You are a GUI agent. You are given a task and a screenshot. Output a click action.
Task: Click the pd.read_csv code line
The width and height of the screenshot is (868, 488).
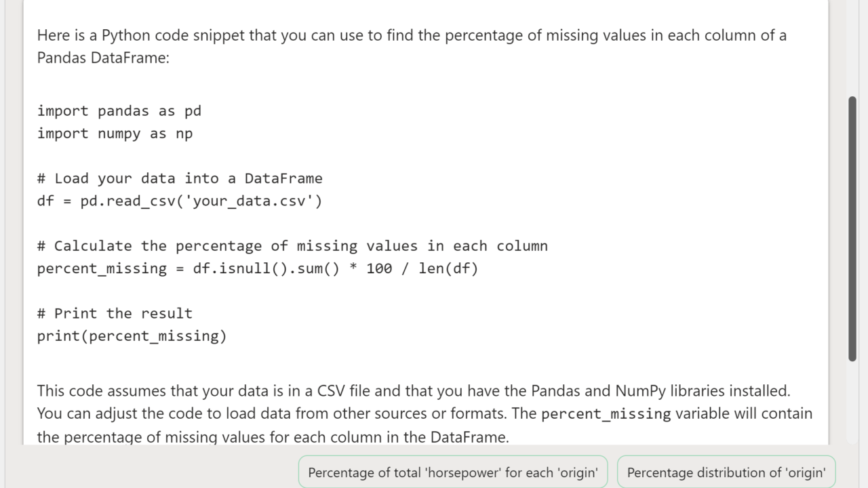[180, 201]
